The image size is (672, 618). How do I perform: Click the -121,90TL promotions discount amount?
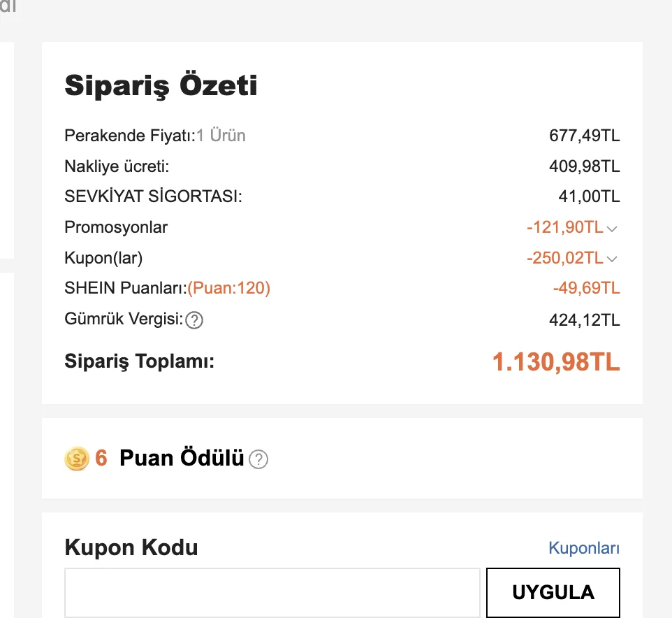[564, 227]
